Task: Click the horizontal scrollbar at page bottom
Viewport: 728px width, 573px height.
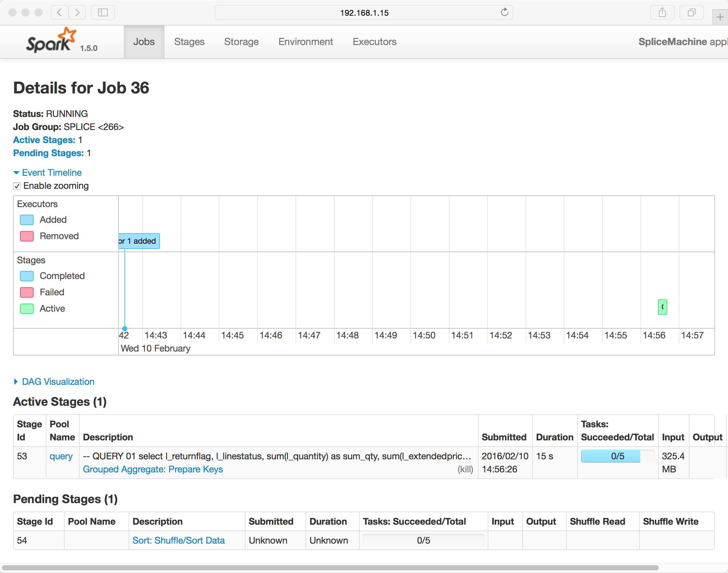Action: (x=330, y=567)
